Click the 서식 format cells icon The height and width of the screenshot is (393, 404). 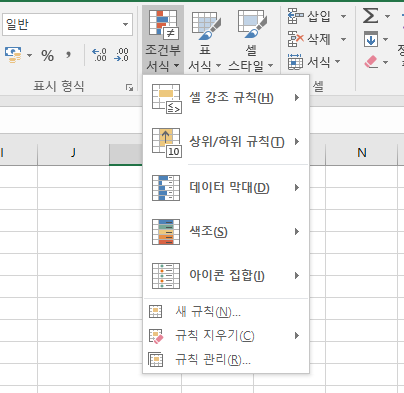[295, 62]
